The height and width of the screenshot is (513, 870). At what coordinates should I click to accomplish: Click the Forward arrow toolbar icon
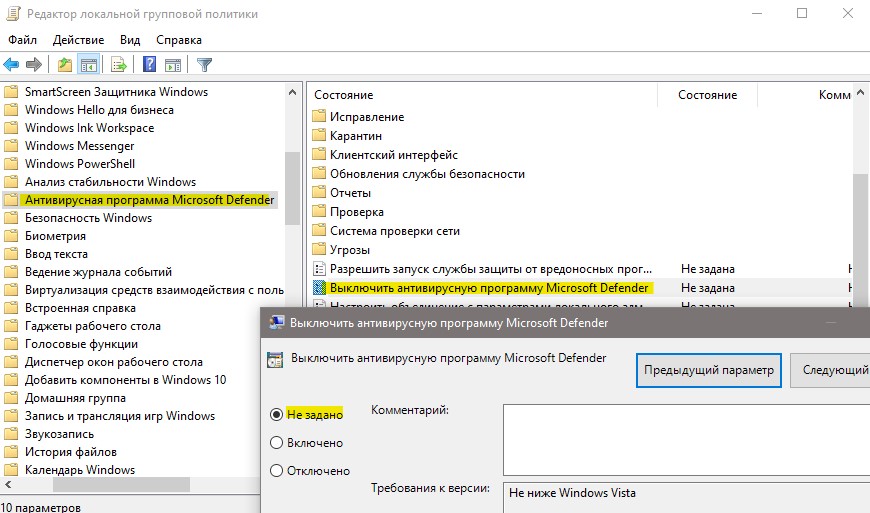[x=34, y=65]
